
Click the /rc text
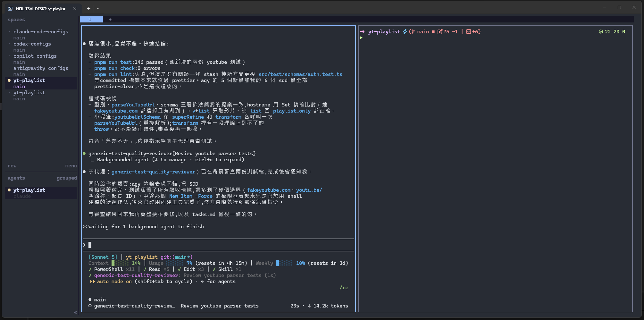click(x=344, y=288)
